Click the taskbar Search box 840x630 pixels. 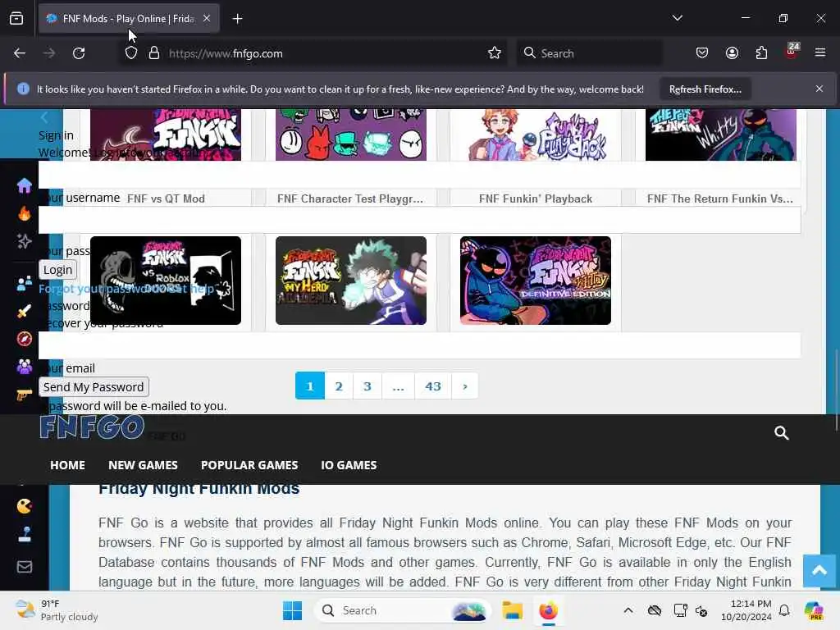pyautogui.click(x=404, y=610)
